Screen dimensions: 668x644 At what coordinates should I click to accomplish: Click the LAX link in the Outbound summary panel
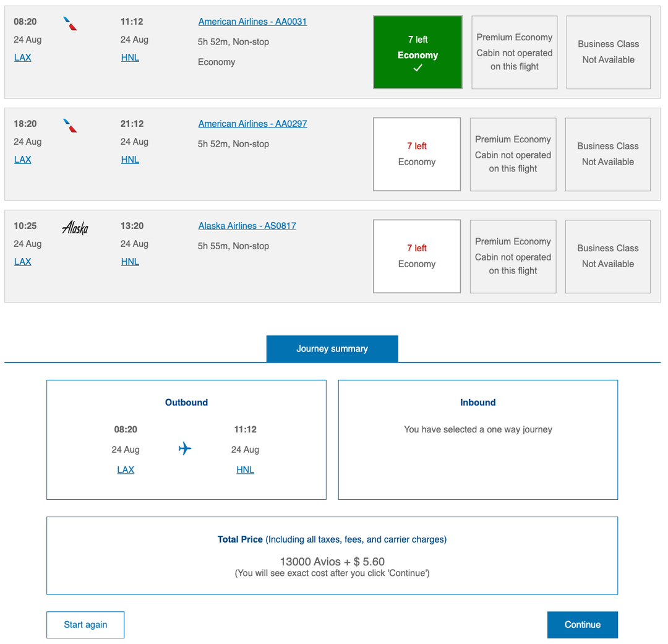(x=126, y=470)
